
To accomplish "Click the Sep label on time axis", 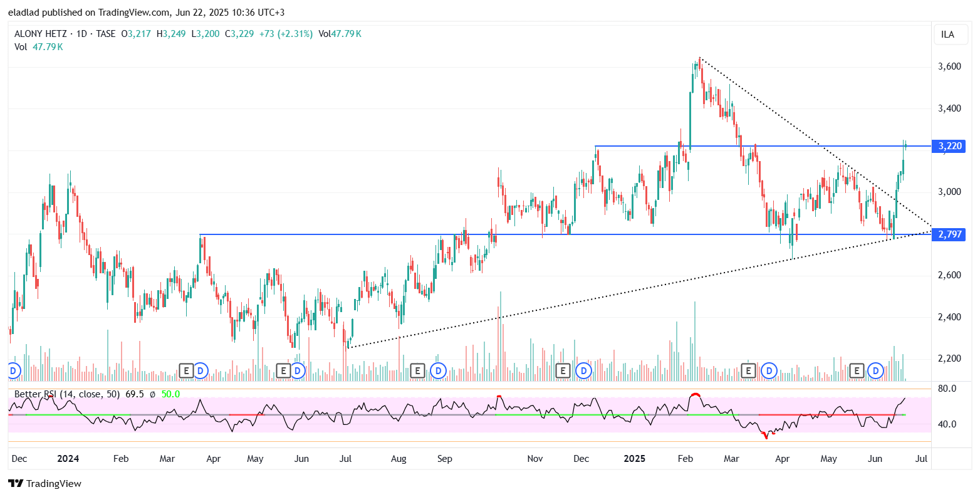I will (444, 459).
